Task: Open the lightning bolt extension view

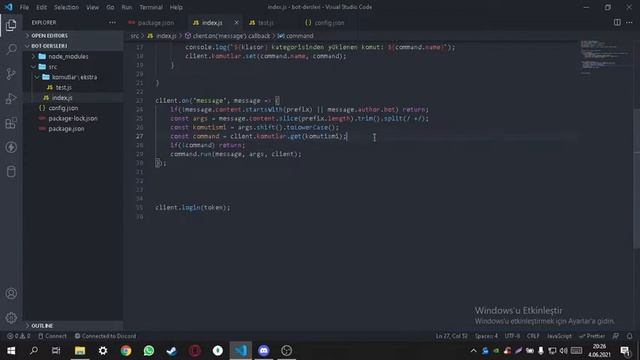Action: 11,147
